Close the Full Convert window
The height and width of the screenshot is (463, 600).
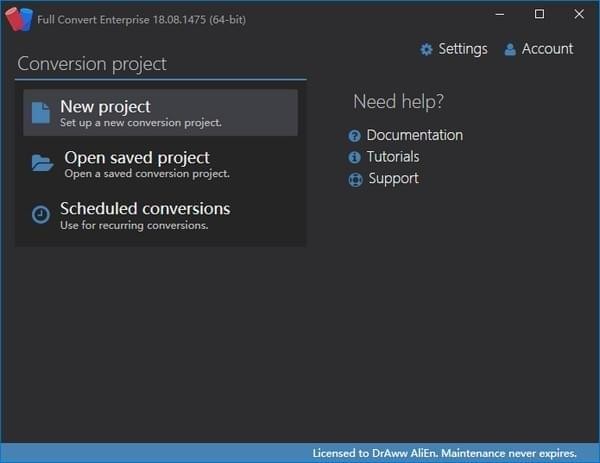[x=579, y=14]
